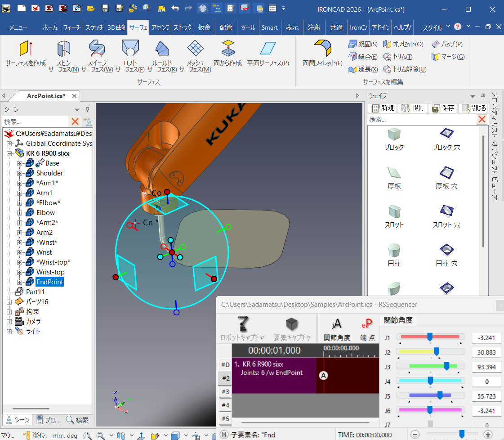
Task: Click the A keyframe marker on timeline
Action: click(323, 375)
